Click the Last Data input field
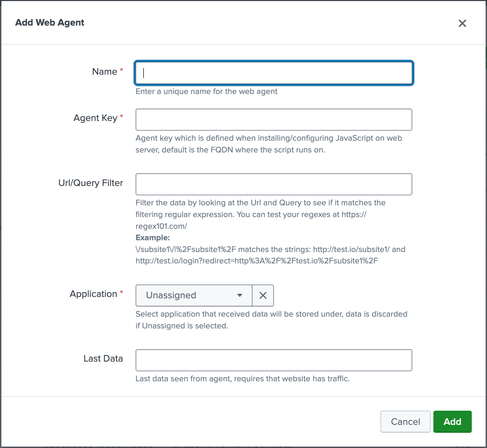The image size is (487, 448). click(x=274, y=360)
